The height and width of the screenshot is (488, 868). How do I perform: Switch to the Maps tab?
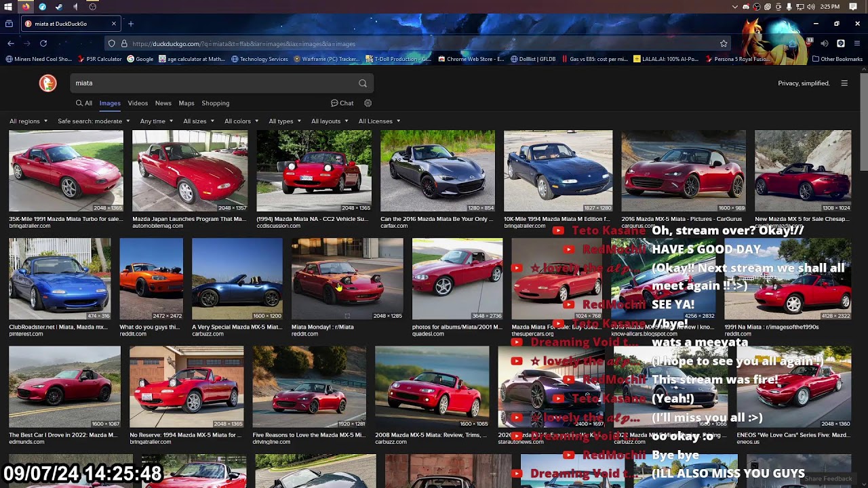point(186,103)
